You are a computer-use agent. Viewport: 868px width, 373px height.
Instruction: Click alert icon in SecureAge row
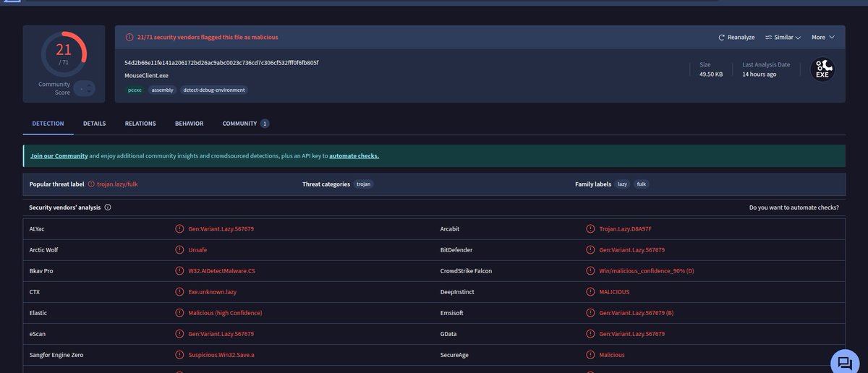point(591,355)
